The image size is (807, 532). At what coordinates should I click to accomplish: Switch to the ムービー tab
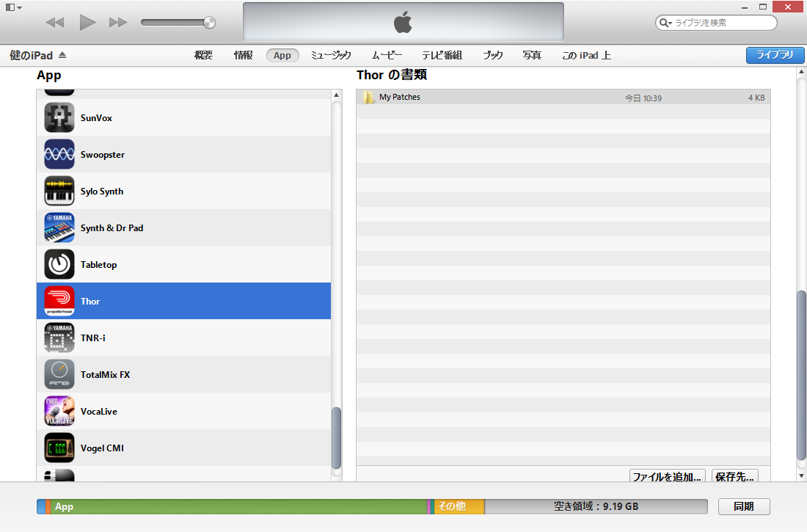(387, 55)
